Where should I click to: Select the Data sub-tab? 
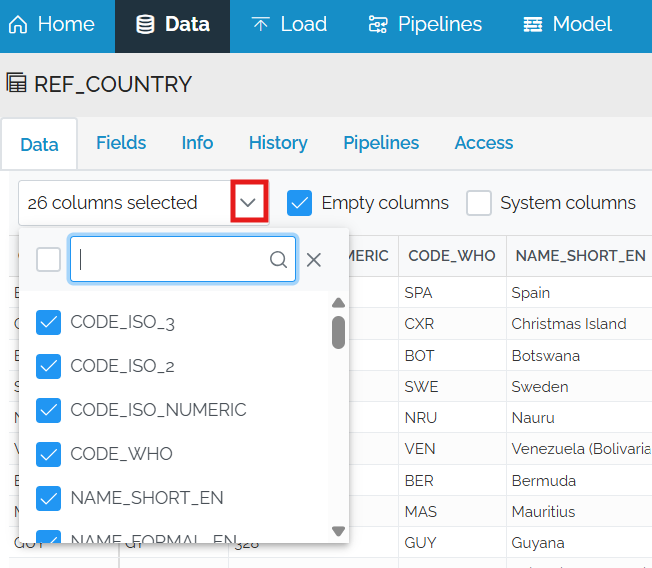tap(39, 144)
